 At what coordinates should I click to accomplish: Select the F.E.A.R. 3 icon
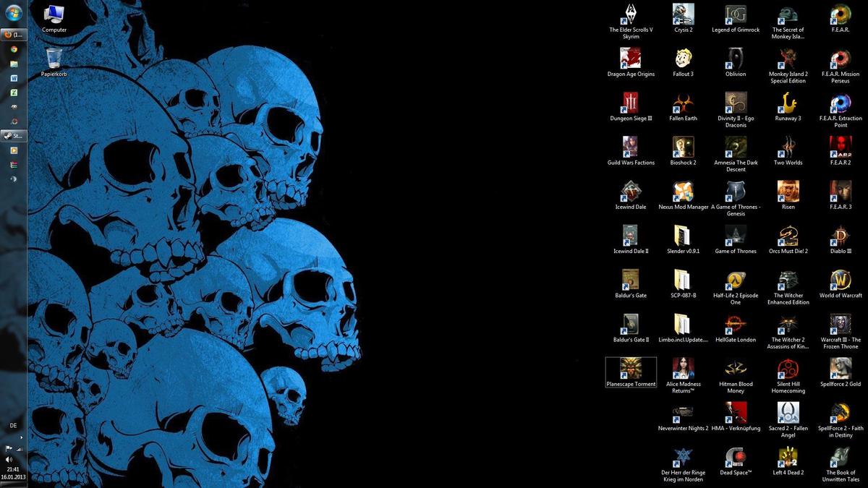pyautogui.click(x=841, y=195)
